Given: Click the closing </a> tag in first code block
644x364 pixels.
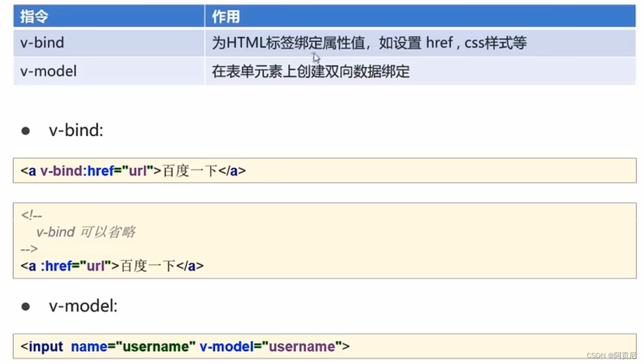Looking at the screenshot, I should 231,171.
